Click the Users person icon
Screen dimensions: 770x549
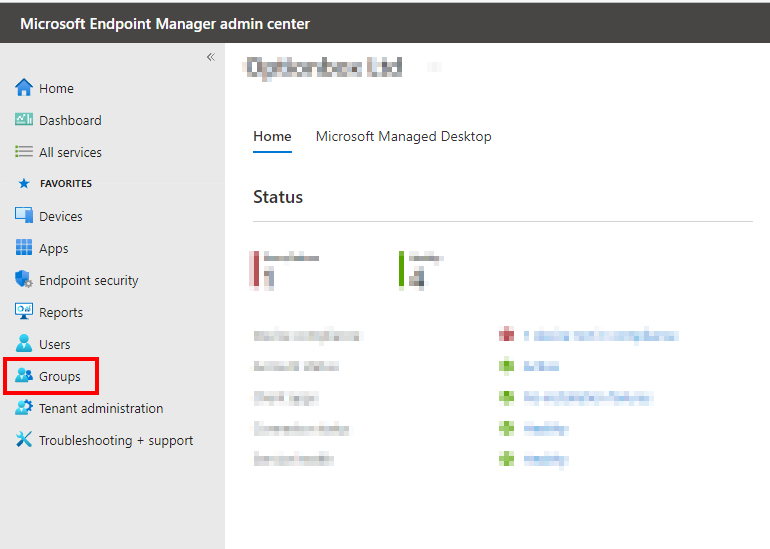[24, 343]
